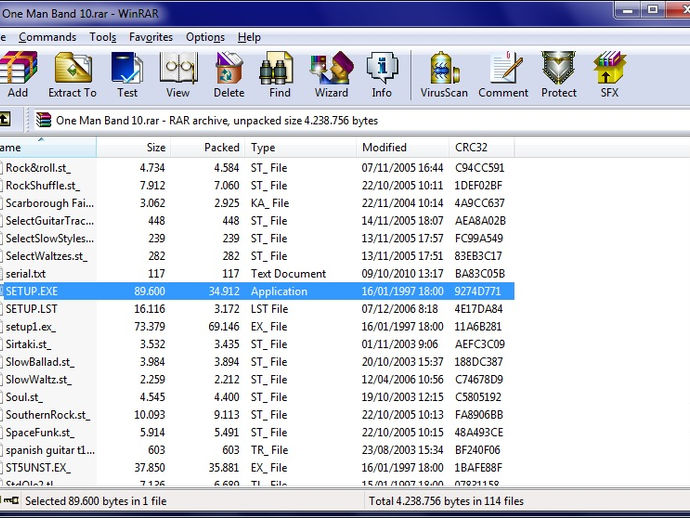Click status text Selected 89.600 bytes
The width and height of the screenshot is (690, 518).
(x=95, y=501)
